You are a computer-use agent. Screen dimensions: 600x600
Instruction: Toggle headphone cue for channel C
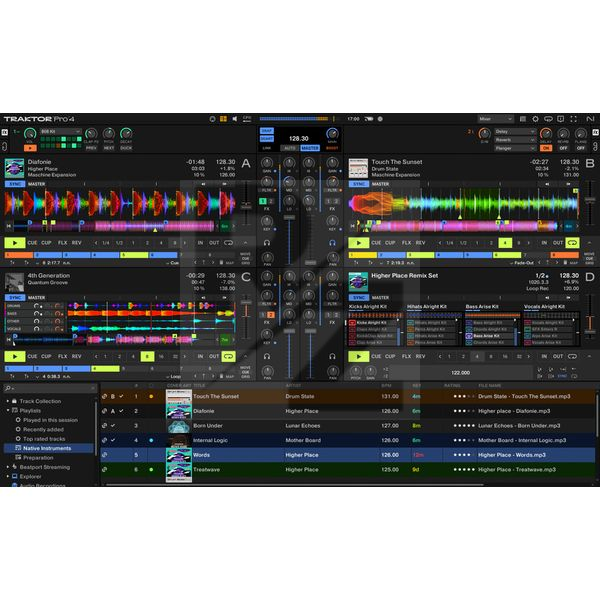[x=267, y=356]
